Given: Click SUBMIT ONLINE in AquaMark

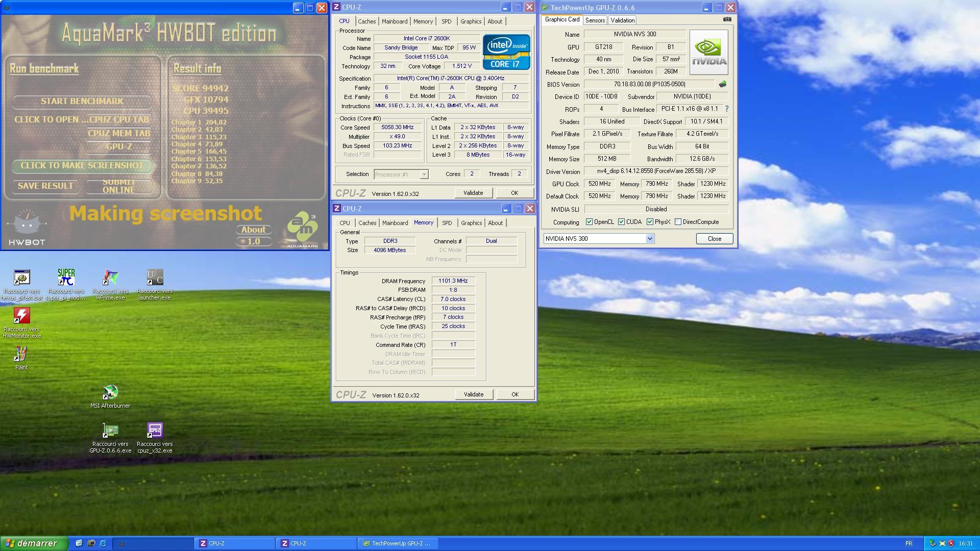Looking at the screenshot, I should point(118,186).
